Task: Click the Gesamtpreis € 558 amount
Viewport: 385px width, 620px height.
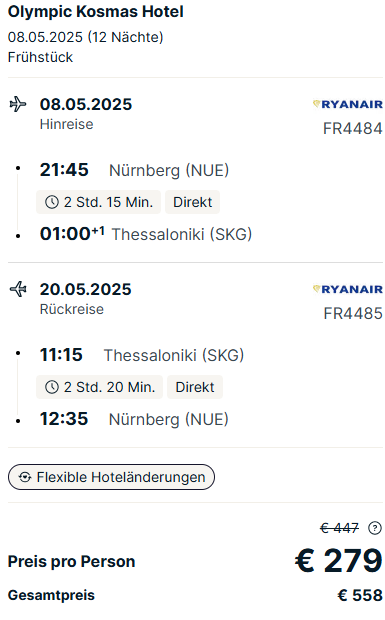Action: click(360, 595)
